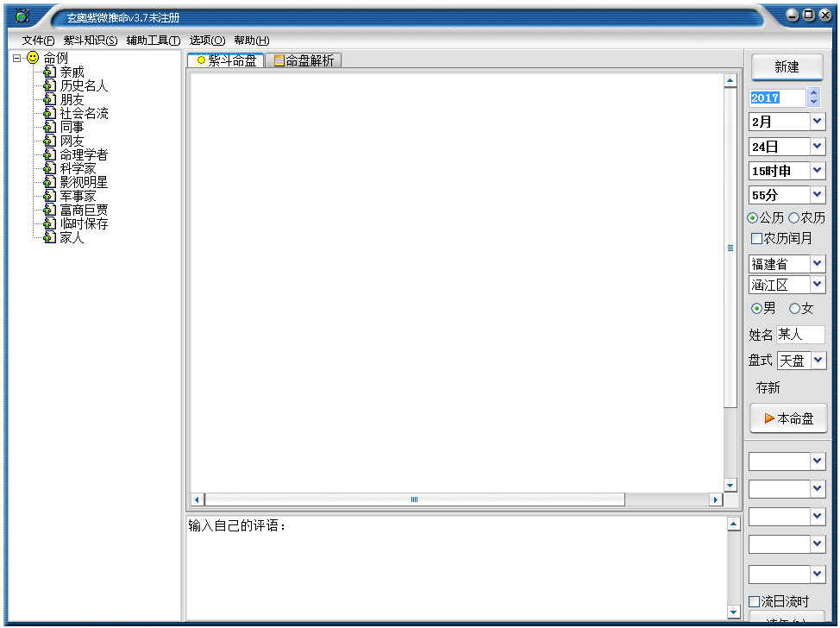Click the 本命盘 button
The width and height of the screenshot is (840, 628).
(x=788, y=418)
